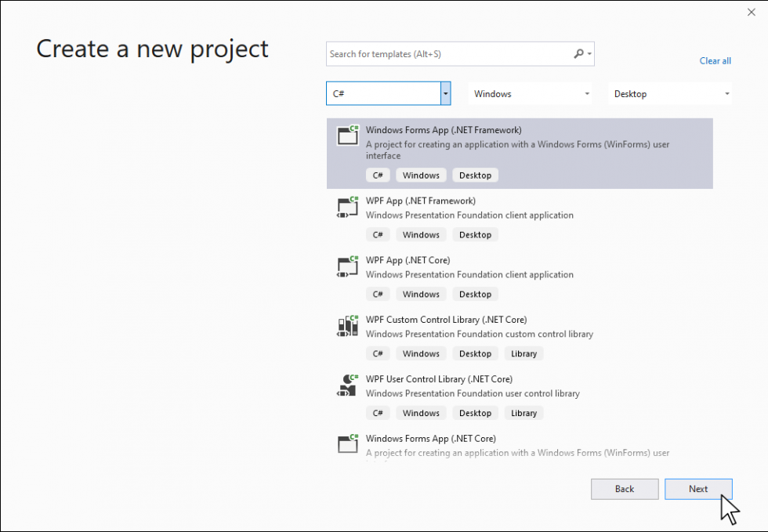This screenshot has width=768, height=532.
Task: Expand the Desktop project type dropdown
Action: click(672, 94)
